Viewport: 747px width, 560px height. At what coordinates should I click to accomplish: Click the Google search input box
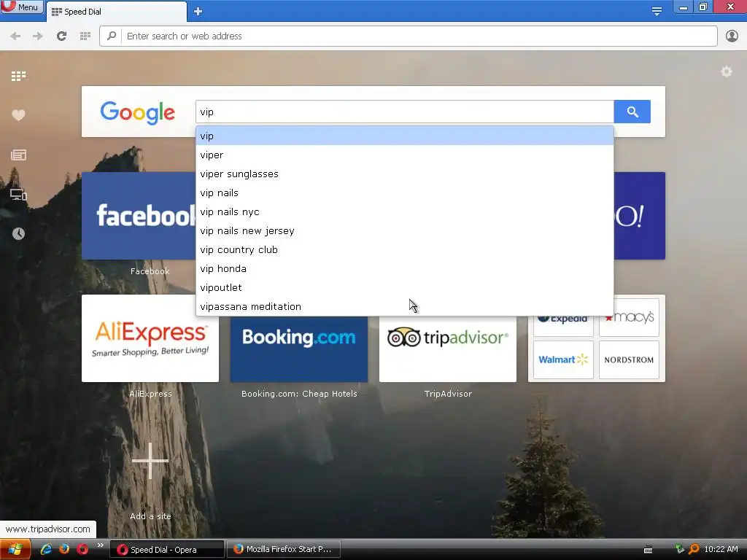click(x=404, y=112)
